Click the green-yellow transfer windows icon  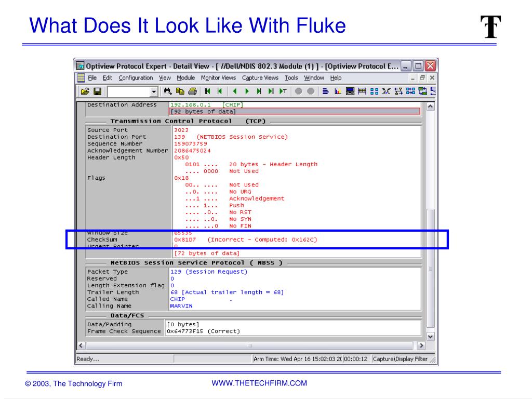pos(423,91)
